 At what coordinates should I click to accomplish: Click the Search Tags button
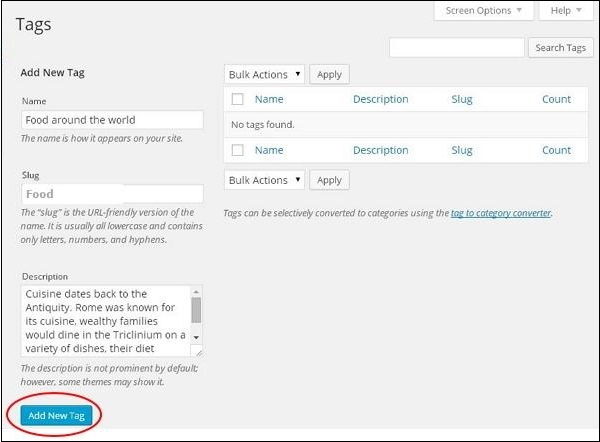pos(560,48)
